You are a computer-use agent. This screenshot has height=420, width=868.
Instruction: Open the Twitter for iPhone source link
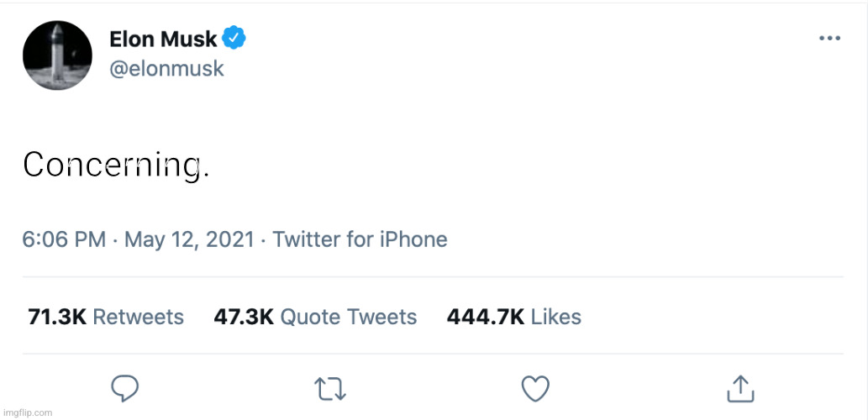tap(360, 239)
